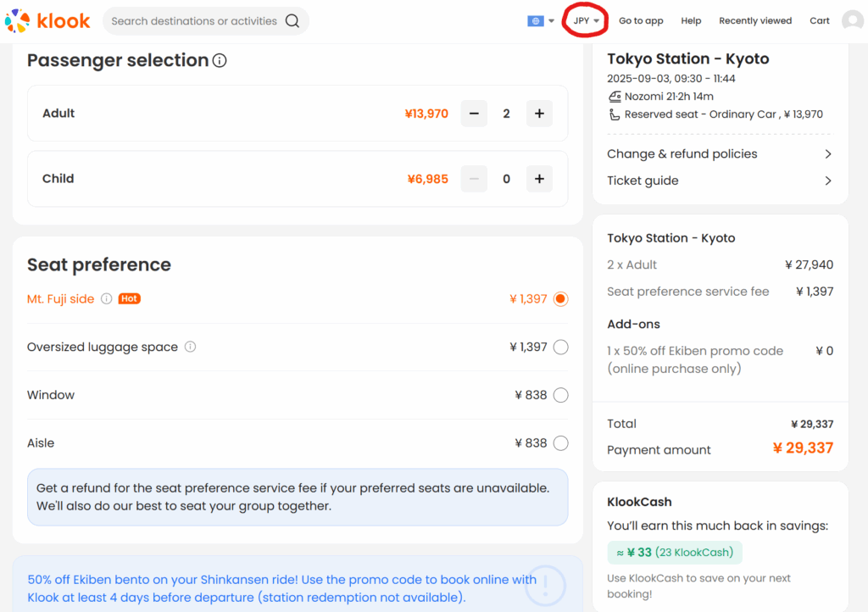Click the search magnifier icon
The width and height of the screenshot is (868, 612).
(x=292, y=21)
